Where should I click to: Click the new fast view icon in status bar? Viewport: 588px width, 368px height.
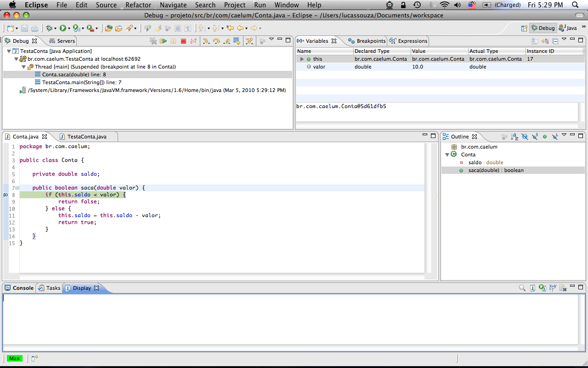pos(34,358)
